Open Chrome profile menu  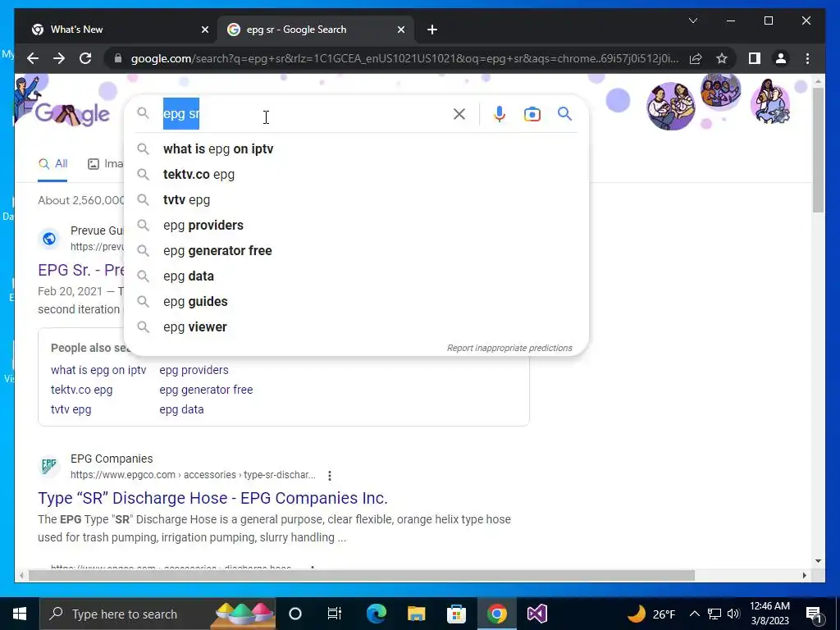click(x=781, y=58)
